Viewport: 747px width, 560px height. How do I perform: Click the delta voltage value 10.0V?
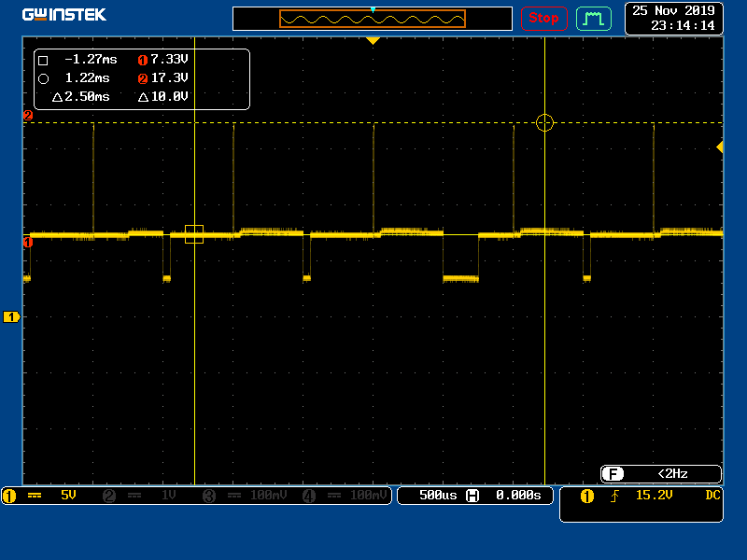coord(169,97)
